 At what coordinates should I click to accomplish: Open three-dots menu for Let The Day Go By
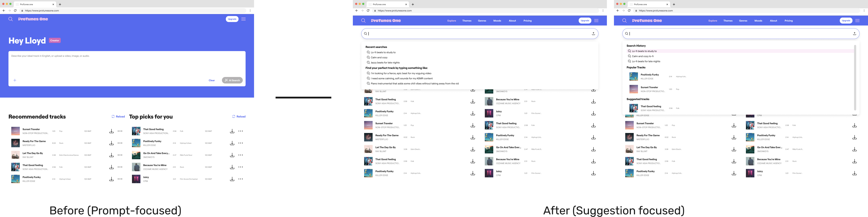click(x=120, y=155)
